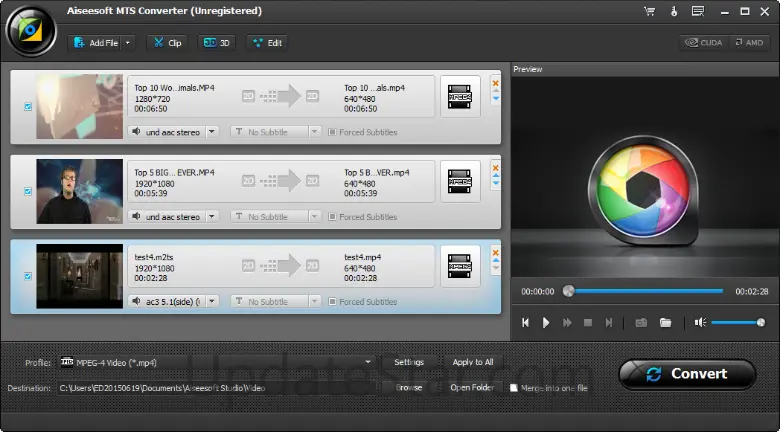Open MPEG4 format icon for test4 file
The height and width of the screenshot is (432, 780).
(x=460, y=266)
